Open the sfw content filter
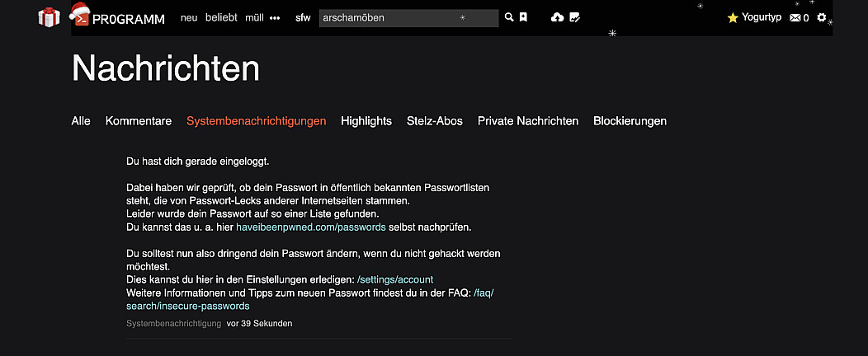 click(303, 17)
